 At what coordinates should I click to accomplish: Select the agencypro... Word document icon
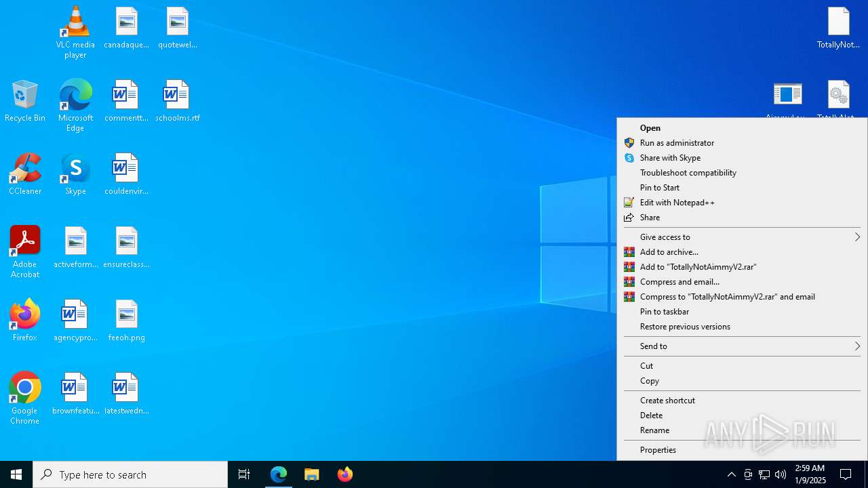click(x=75, y=321)
